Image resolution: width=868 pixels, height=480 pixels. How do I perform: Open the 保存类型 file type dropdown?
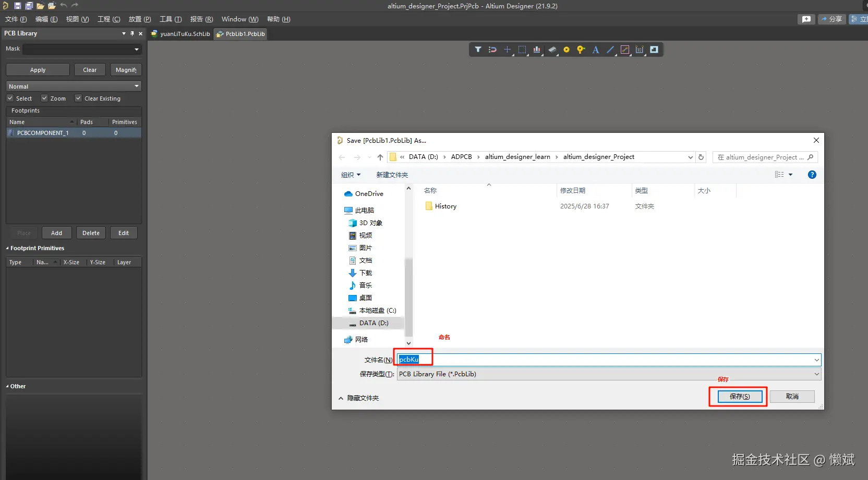pyautogui.click(x=609, y=374)
